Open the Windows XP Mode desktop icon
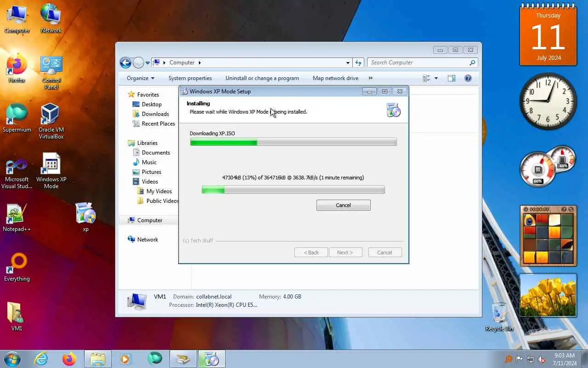The image size is (588, 368). 51,171
